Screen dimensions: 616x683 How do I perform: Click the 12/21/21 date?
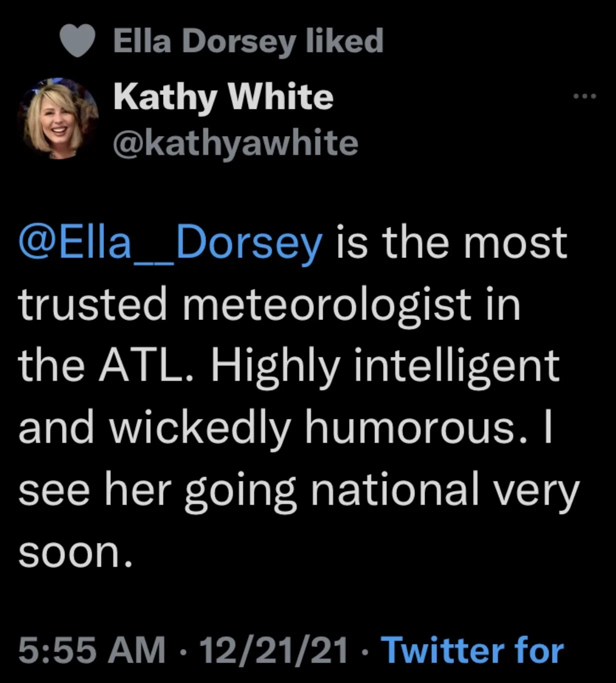(x=273, y=650)
